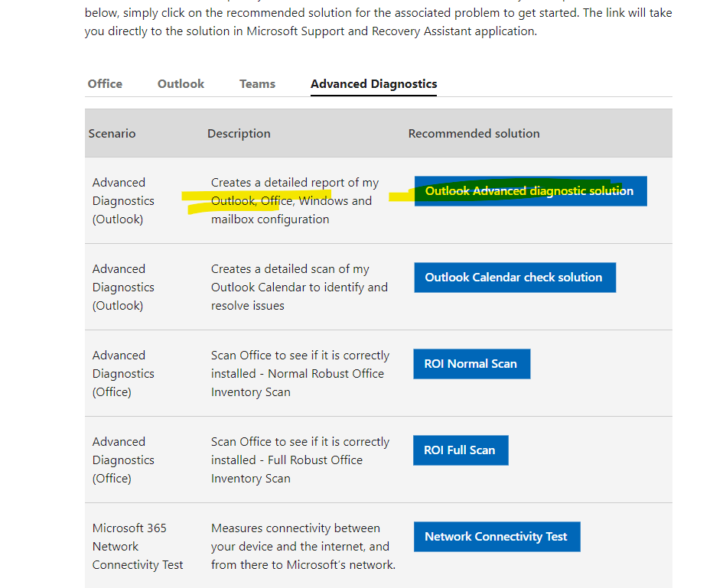Select 'Normal Robust Office' description text
This screenshot has width=713, height=588.
click(326, 373)
